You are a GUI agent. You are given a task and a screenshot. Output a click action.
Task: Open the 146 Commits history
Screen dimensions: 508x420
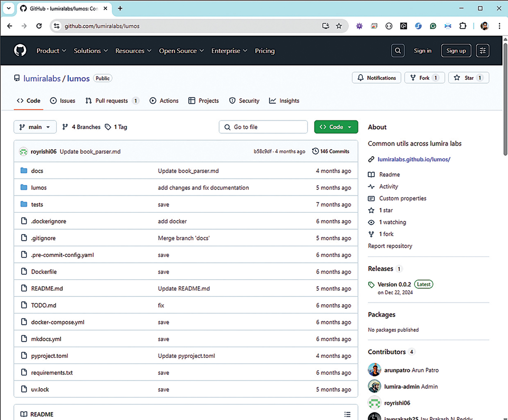coord(331,151)
